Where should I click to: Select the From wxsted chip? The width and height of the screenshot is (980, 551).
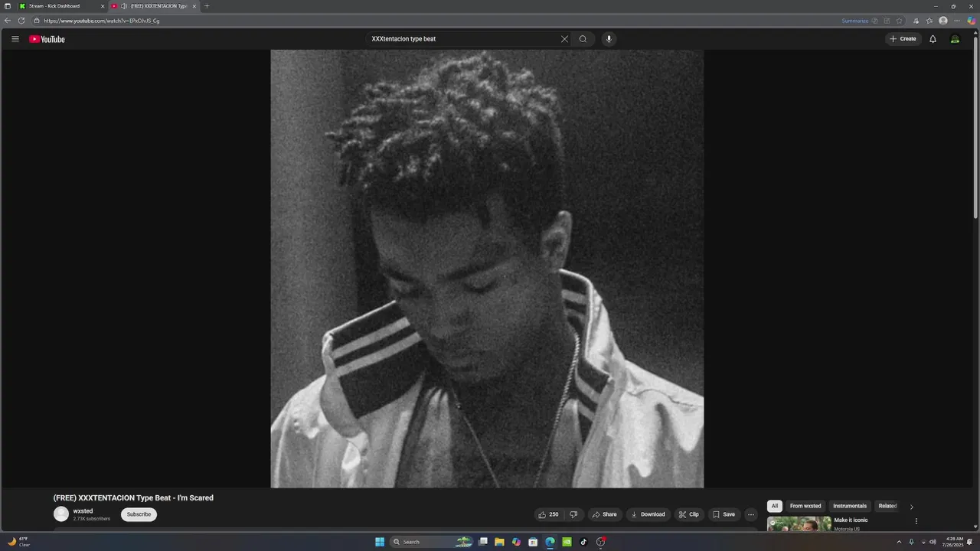coord(805,506)
